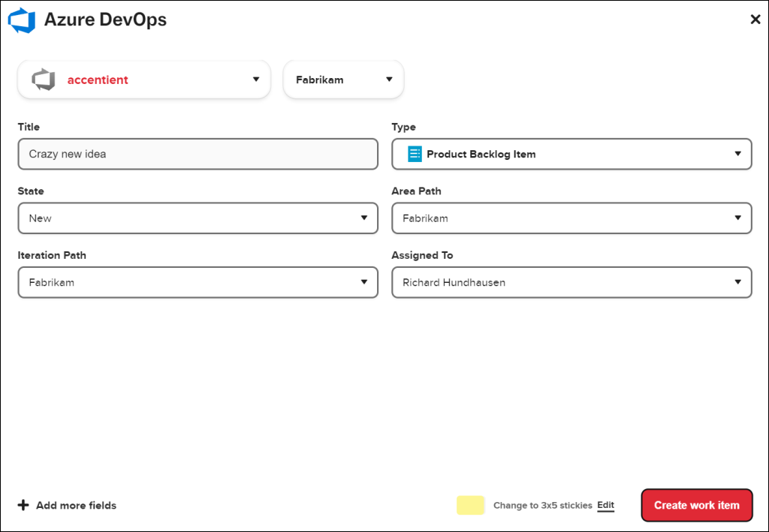769x532 pixels.
Task: Expand the Area Path dropdown
Action: (x=571, y=218)
